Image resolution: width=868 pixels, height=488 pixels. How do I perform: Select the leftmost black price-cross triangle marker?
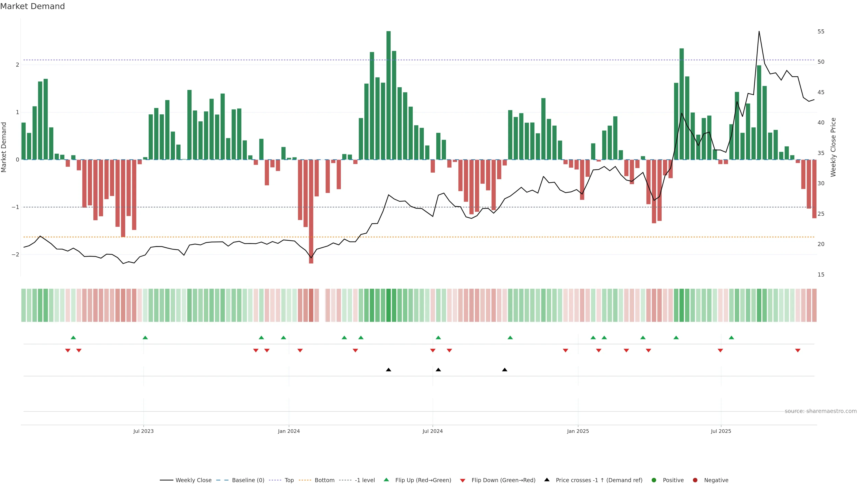(x=388, y=370)
